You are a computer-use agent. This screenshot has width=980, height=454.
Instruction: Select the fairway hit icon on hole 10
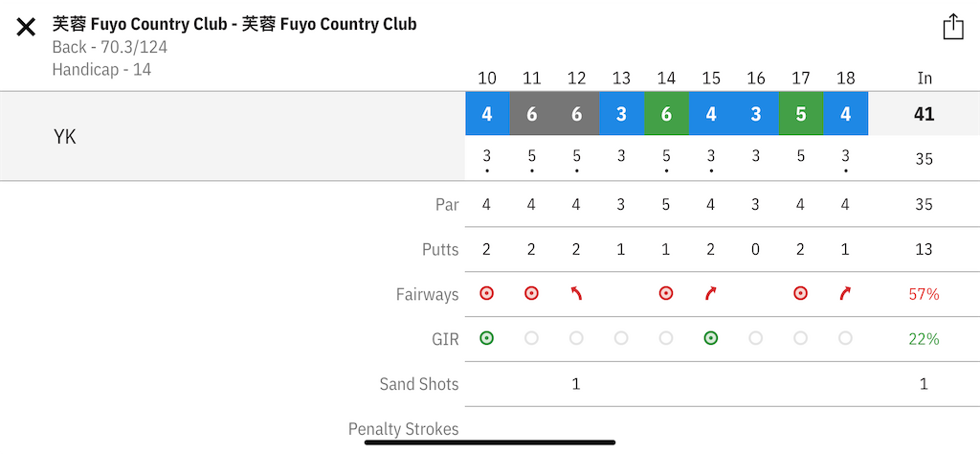487,293
